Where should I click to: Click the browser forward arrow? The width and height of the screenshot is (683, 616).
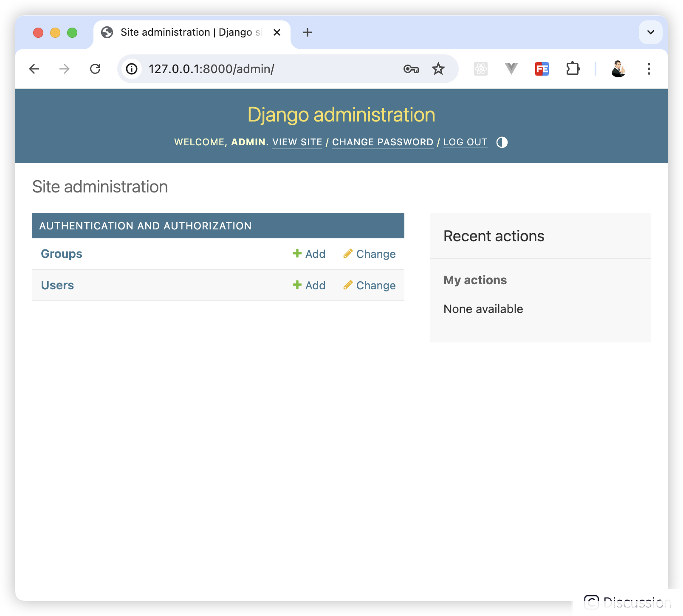tap(65, 69)
